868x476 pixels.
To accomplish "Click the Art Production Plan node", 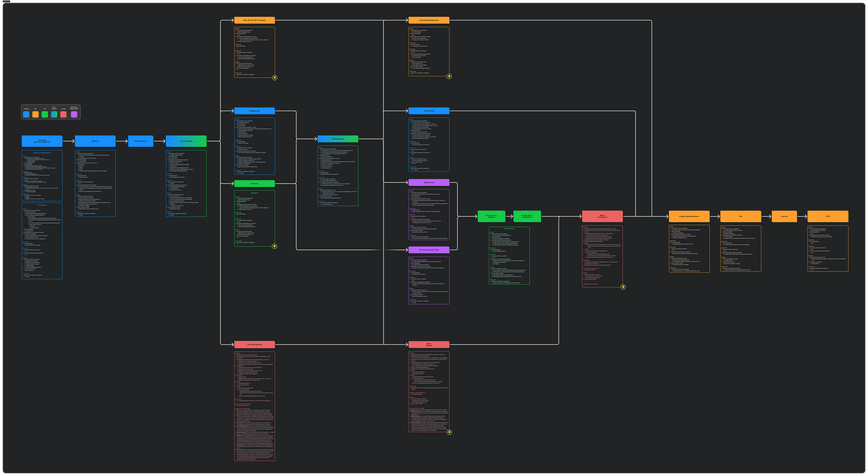I will pyautogui.click(x=429, y=250).
